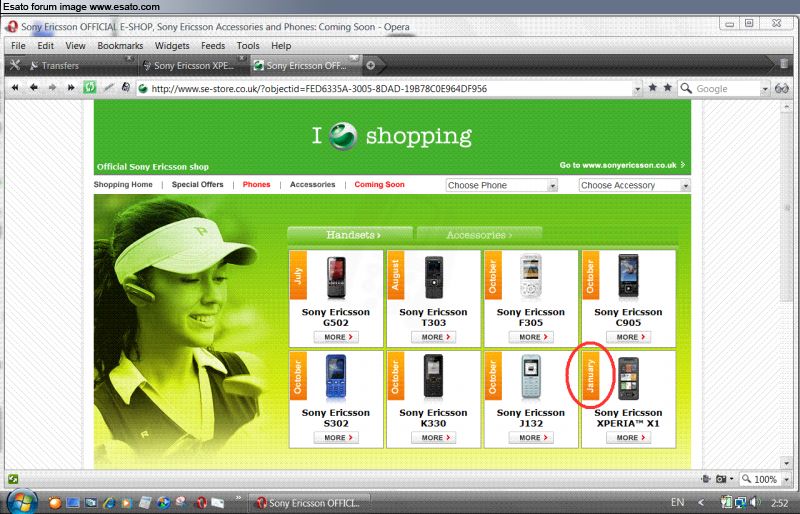Click MORE button under Sony Ericsson C905

(629, 337)
